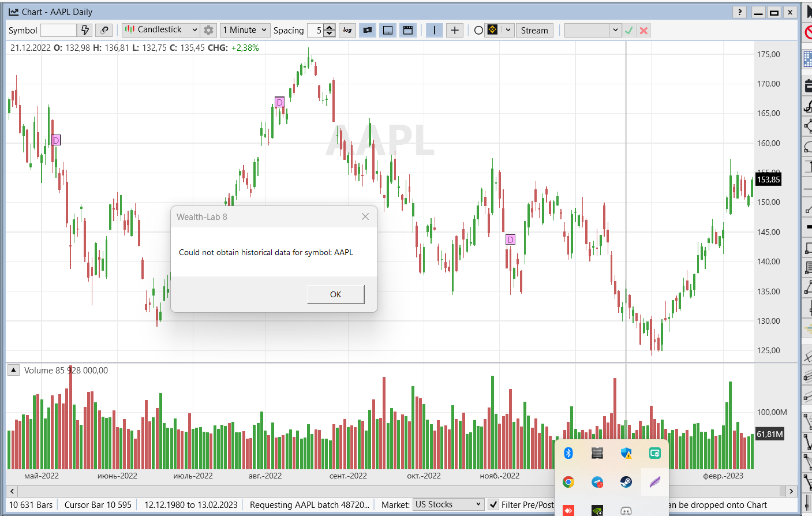Uncheck the Filter Pre/Post checkbox
The image size is (812, 516).
click(493, 504)
